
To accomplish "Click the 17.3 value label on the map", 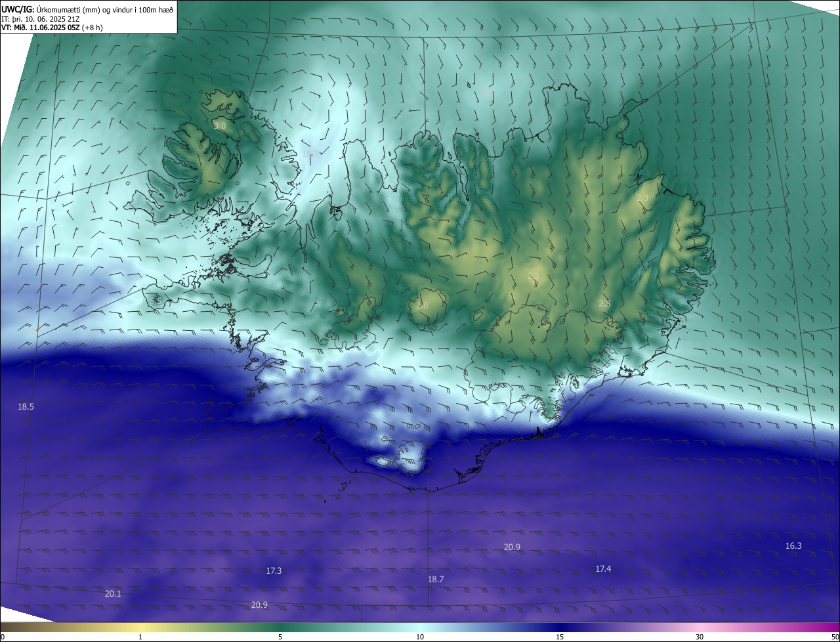I will 274,571.
